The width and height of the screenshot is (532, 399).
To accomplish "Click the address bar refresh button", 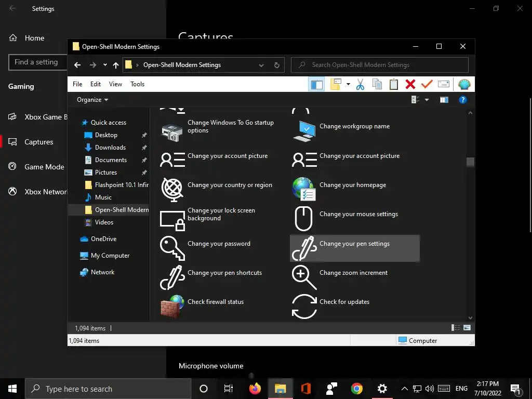I will click(x=277, y=65).
